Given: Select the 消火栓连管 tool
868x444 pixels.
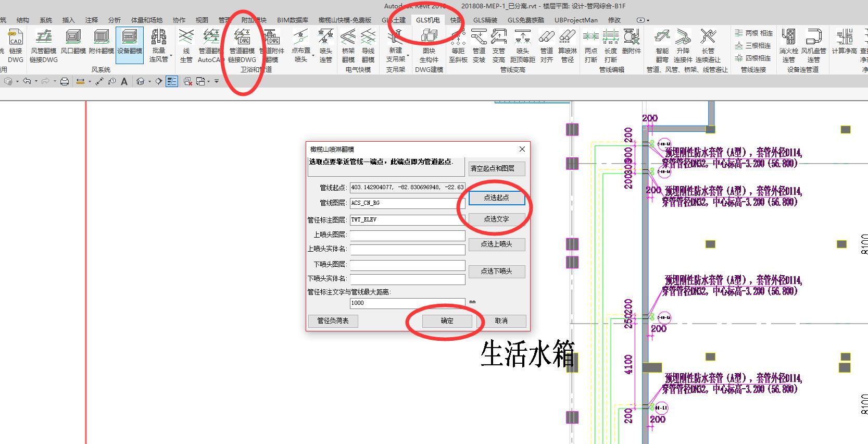Looking at the screenshot, I should [789, 46].
